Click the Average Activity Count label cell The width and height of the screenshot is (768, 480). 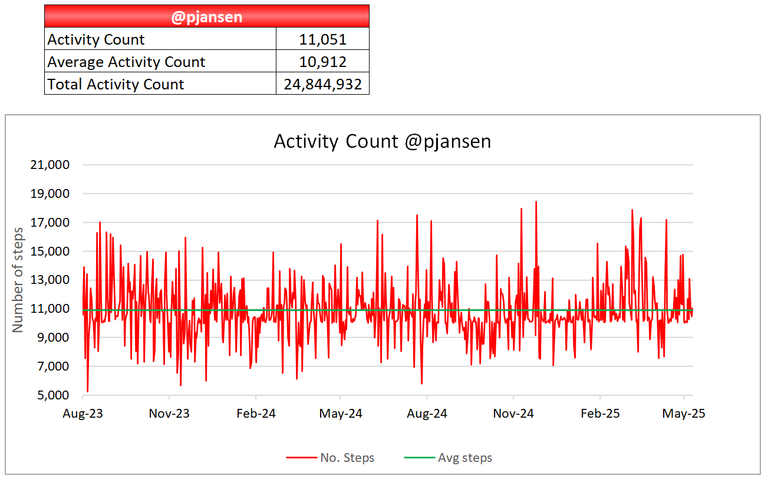pos(160,61)
